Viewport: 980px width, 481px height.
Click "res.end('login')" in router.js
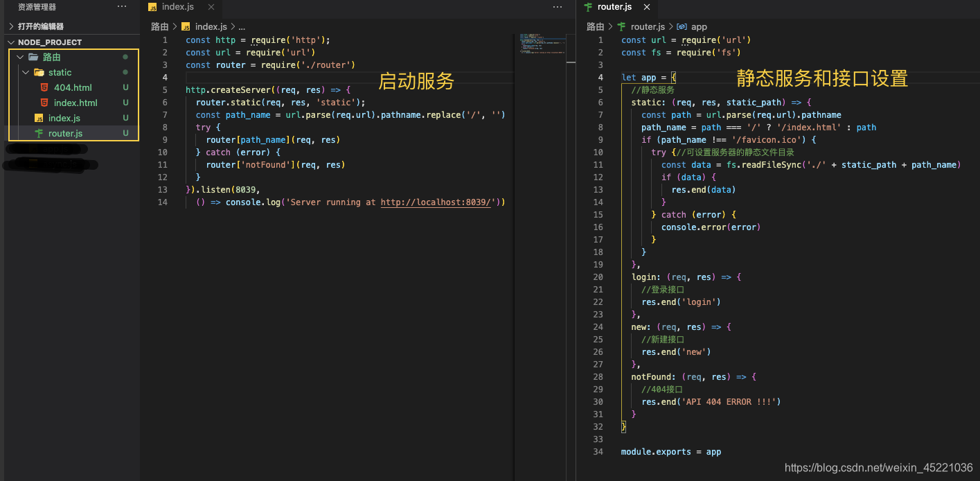pyautogui.click(x=681, y=302)
